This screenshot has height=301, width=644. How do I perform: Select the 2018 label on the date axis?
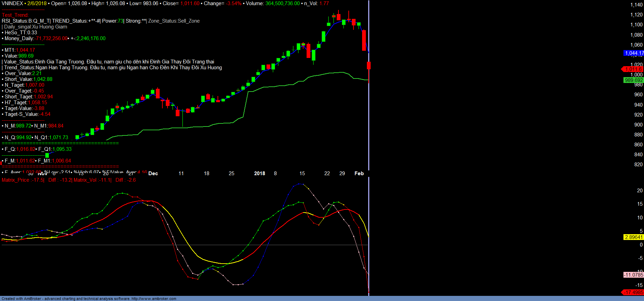coord(260,173)
